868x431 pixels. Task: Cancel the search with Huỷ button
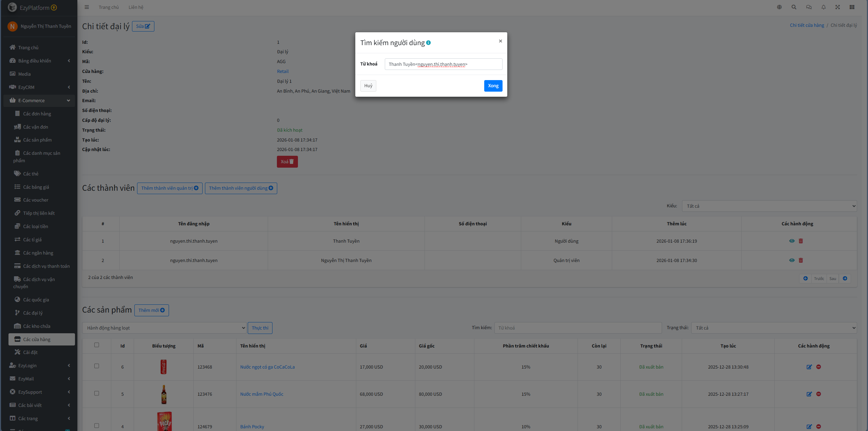(x=368, y=86)
